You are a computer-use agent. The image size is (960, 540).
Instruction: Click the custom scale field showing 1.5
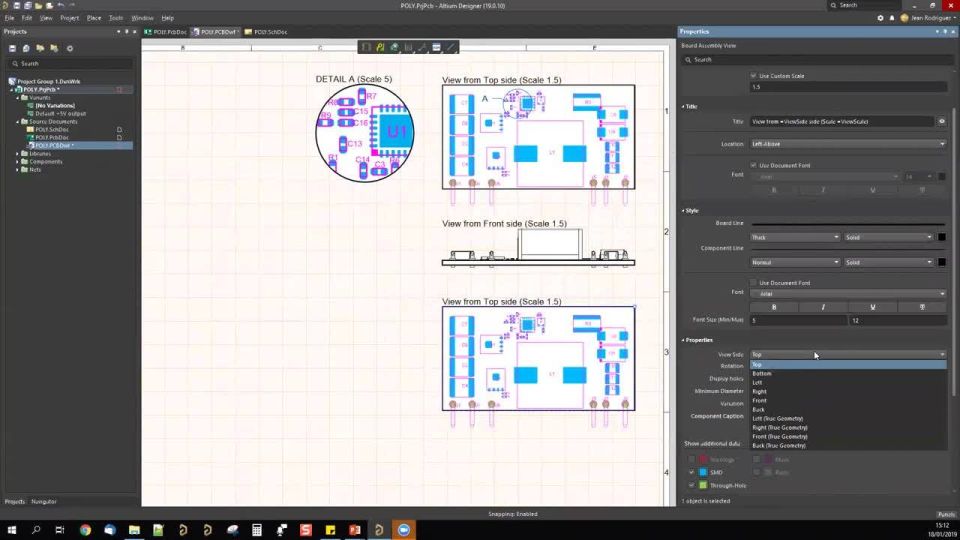point(848,87)
